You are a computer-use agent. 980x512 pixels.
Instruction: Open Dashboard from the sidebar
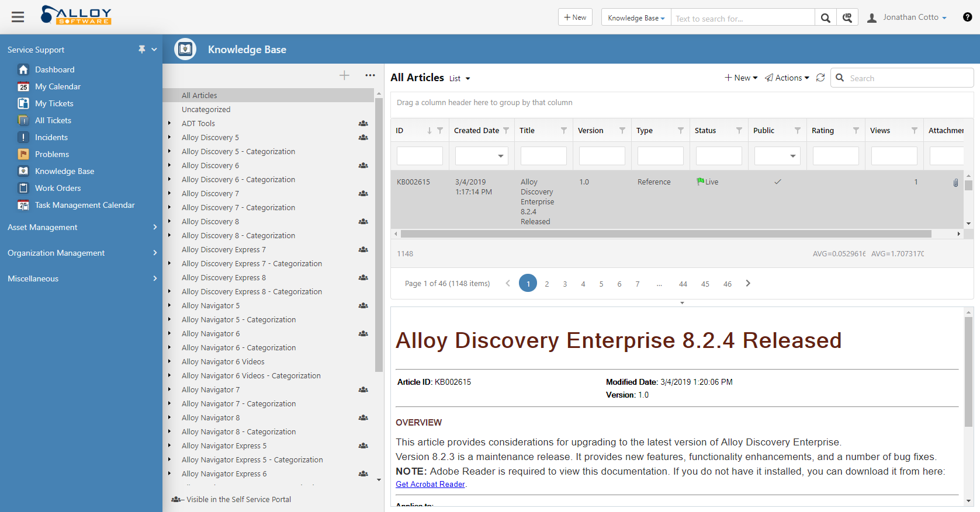coord(55,69)
